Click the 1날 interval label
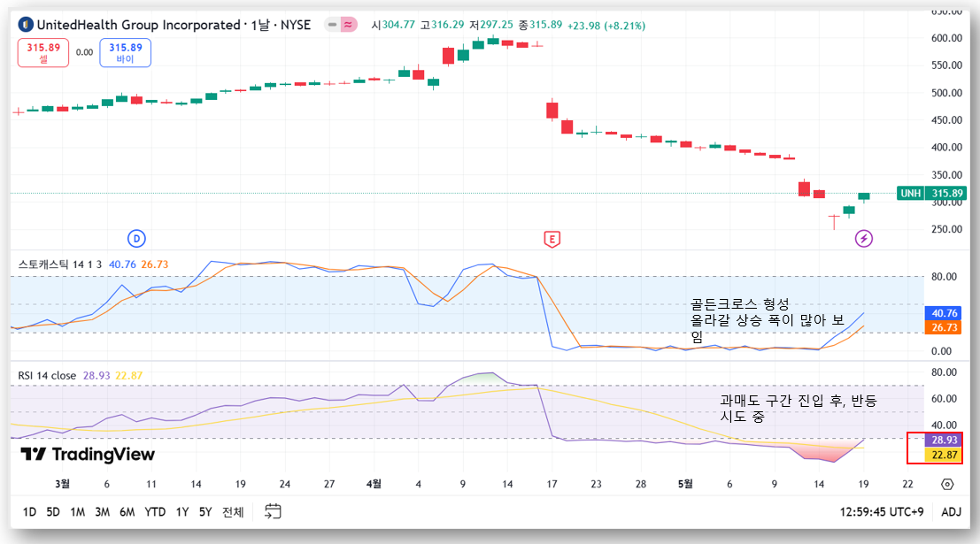Screen dimensions: 980x544 point(260,25)
